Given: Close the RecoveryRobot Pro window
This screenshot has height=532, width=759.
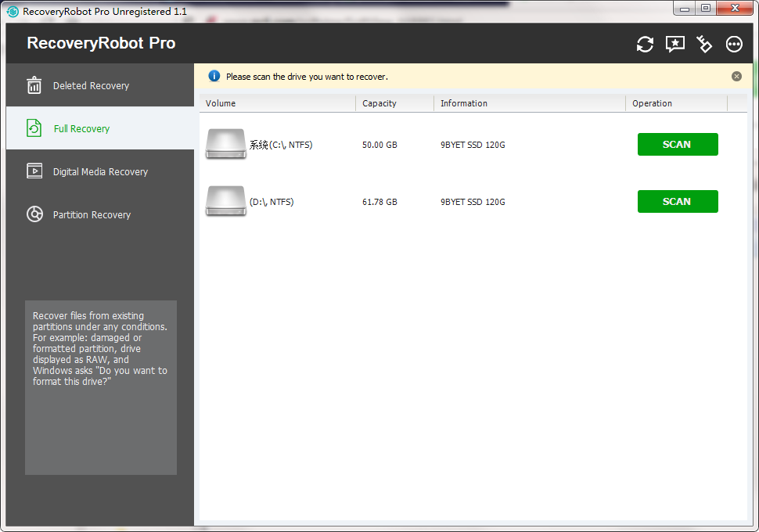Looking at the screenshot, I should [x=735, y=9].
